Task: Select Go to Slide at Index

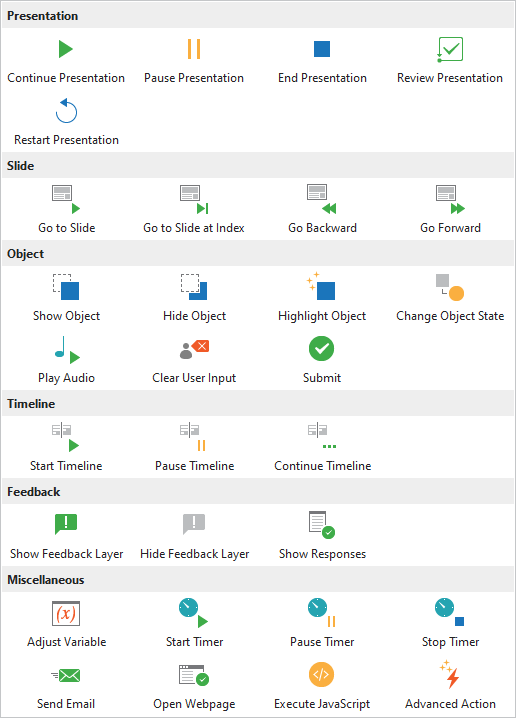Action: pos(194,210)
